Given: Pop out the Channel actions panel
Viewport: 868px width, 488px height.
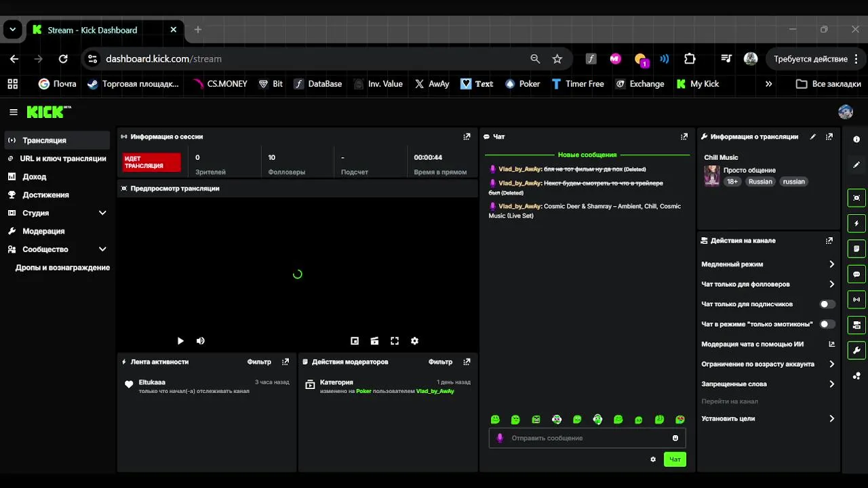Looking at the screenshot, I should [829, 241].
